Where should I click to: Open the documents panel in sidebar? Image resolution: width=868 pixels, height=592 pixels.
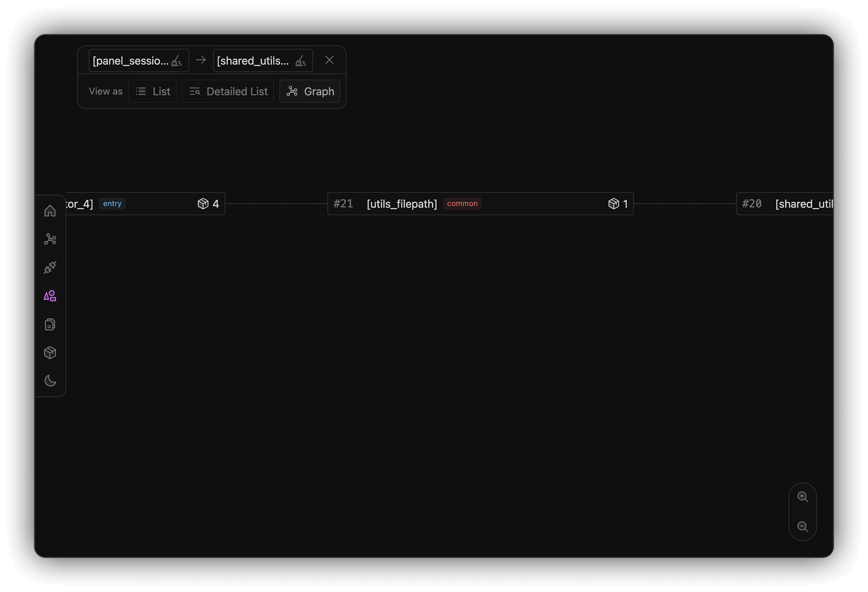(50, 324)
